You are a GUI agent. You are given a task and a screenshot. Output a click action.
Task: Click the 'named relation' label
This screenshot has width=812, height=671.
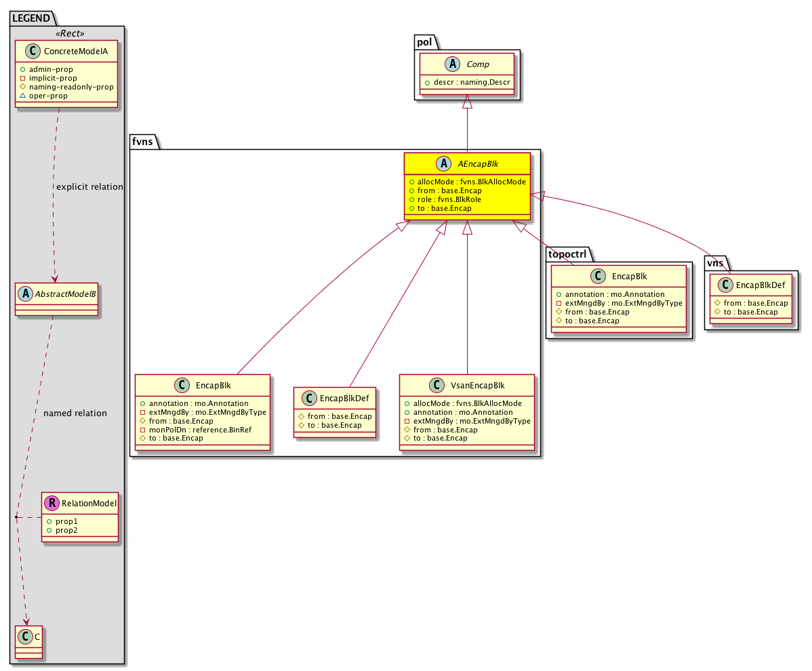75,413
